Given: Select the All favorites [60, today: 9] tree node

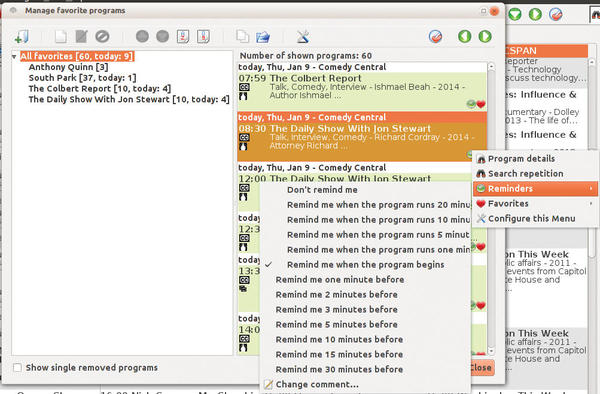Looking at the screenshot, I should click(x=77, y=56).
